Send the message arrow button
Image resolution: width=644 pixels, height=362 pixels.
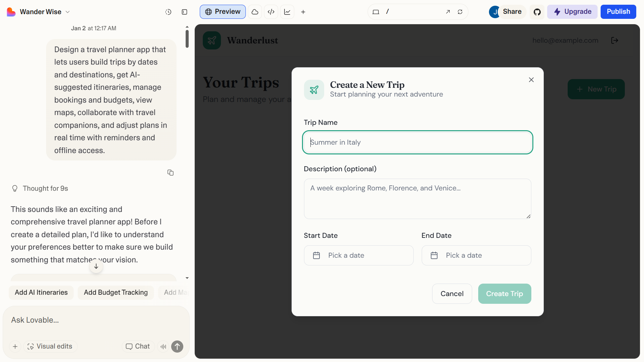click(x=177, y=347)
